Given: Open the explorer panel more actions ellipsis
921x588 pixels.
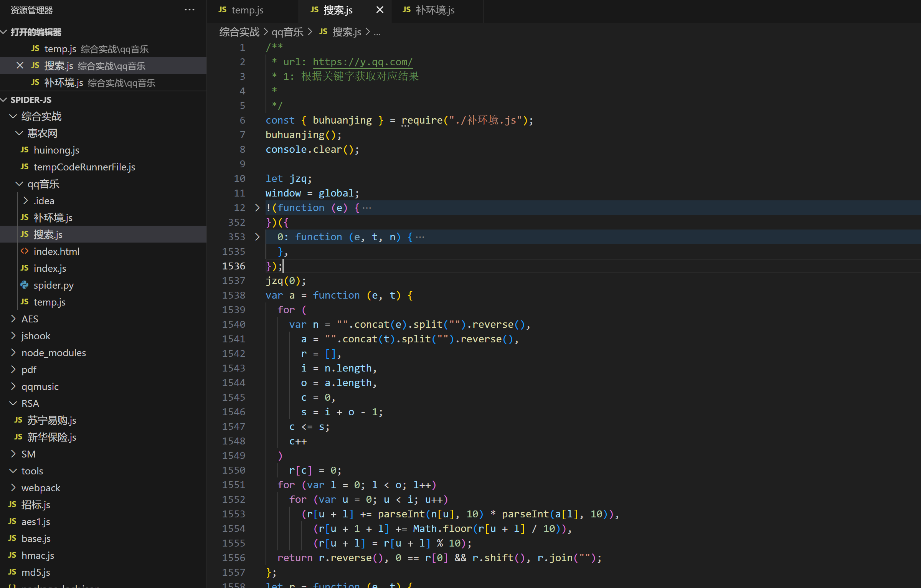Looking at the screenshot, I should (x=190, y=10).
